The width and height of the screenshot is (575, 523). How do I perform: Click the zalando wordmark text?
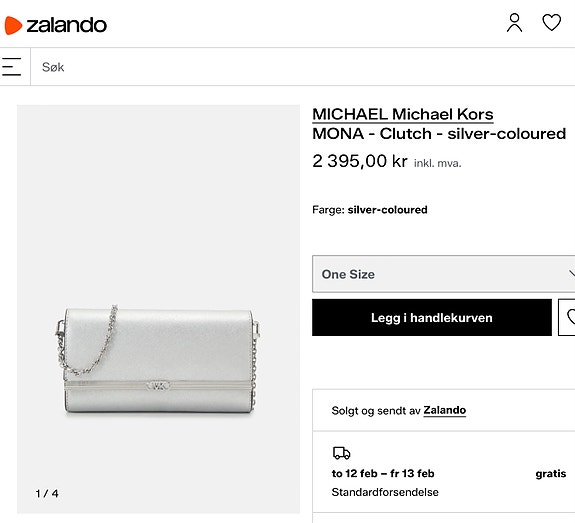coord(66,25)
